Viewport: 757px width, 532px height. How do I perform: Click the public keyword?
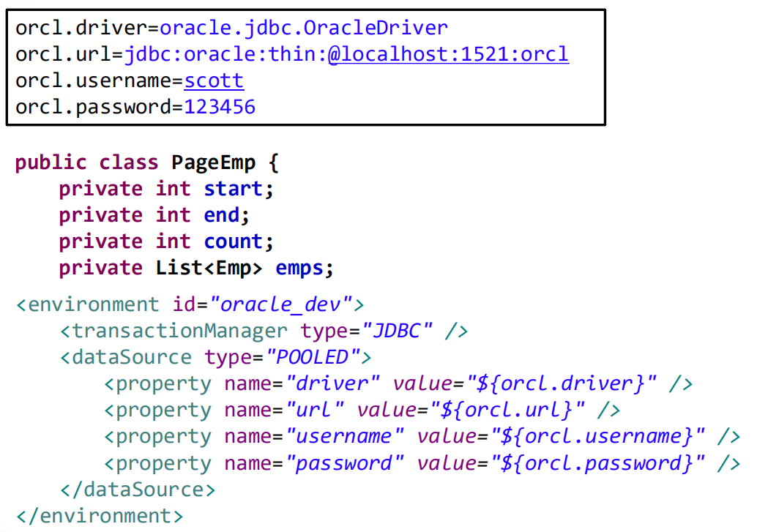[51, 162]
